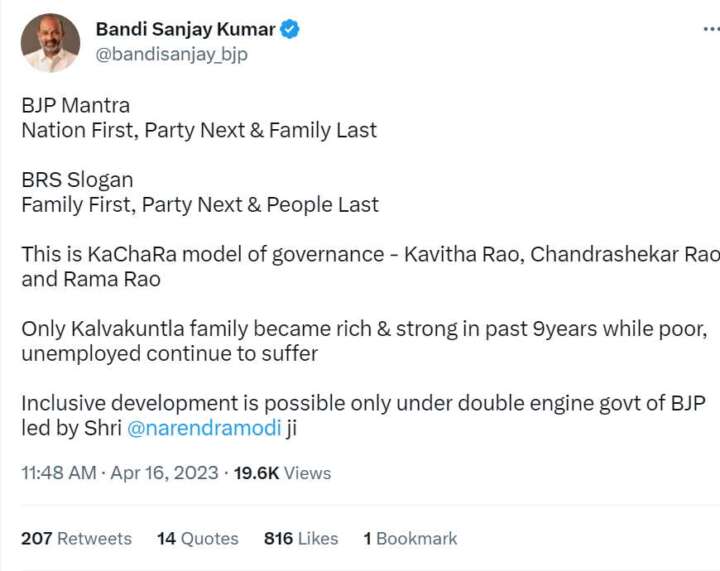Screen dimensions: 720x571
Task: Click the 1 Bookmark count
Action: pyautogui.click(x=409, y=538)
